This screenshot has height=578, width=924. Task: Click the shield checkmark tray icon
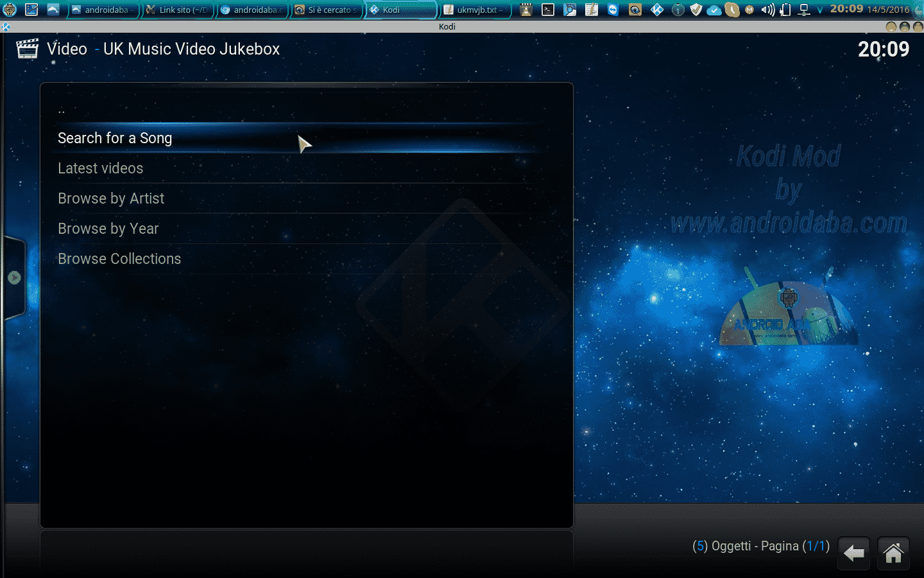click(696, 10)
